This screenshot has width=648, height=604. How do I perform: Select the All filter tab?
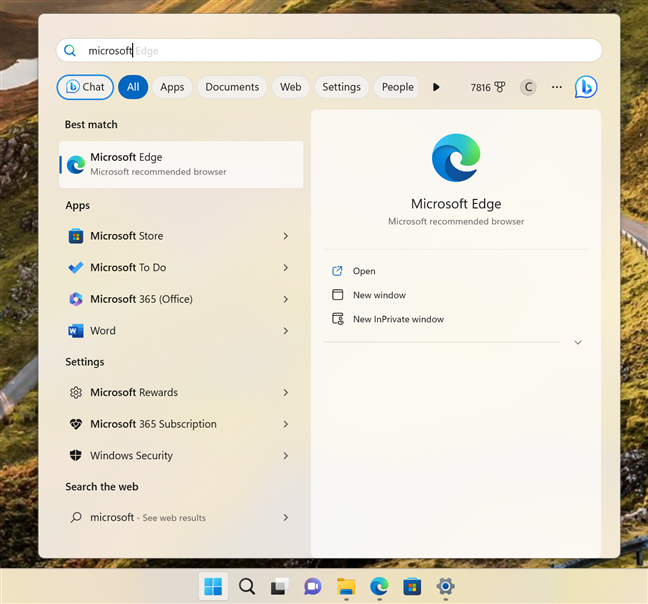(133, 87)
